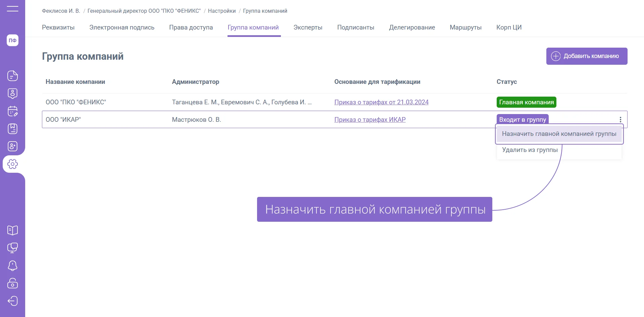644x317 pixels.
Task: Click the add-contact sidebar icon
Action: (x=12, y=146)
